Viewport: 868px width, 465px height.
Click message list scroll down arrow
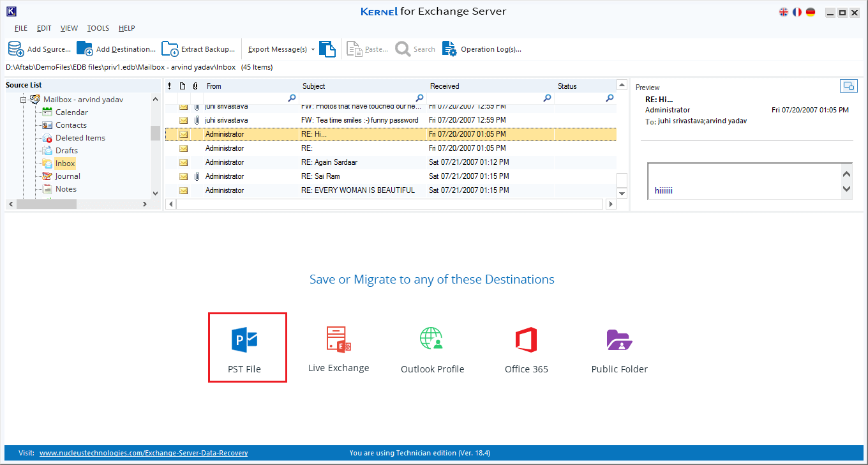[622, 193]
